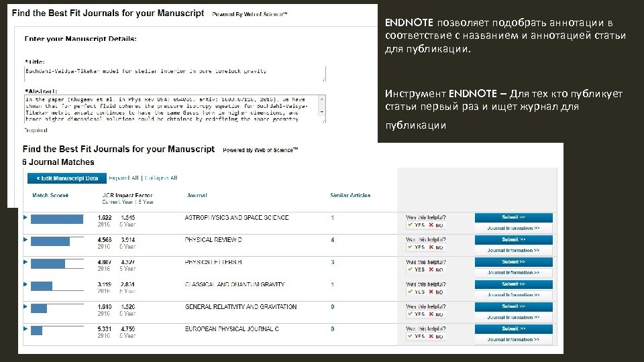Mark Classical and Quantum Gravity as helpful NO
The image size is (644, 362).
436,292
